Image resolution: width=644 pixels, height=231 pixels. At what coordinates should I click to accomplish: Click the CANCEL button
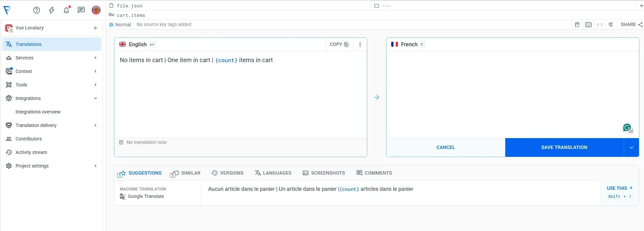click(x=446, y=147)
